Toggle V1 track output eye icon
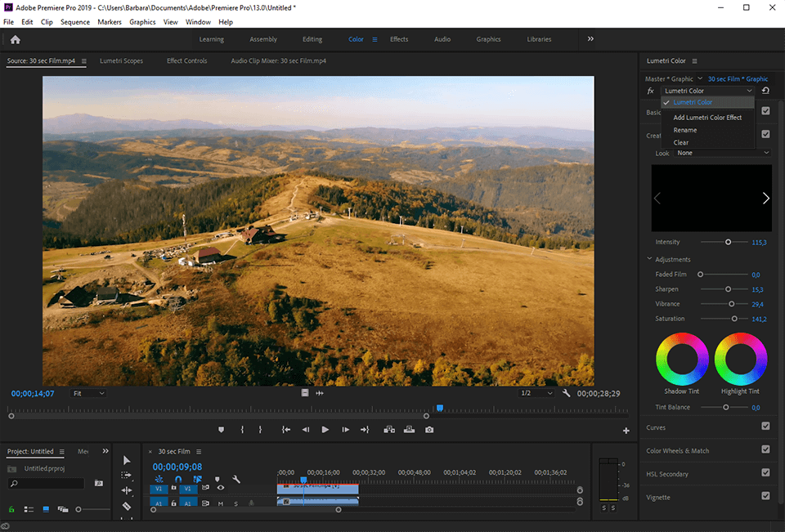 pos(221,488)
